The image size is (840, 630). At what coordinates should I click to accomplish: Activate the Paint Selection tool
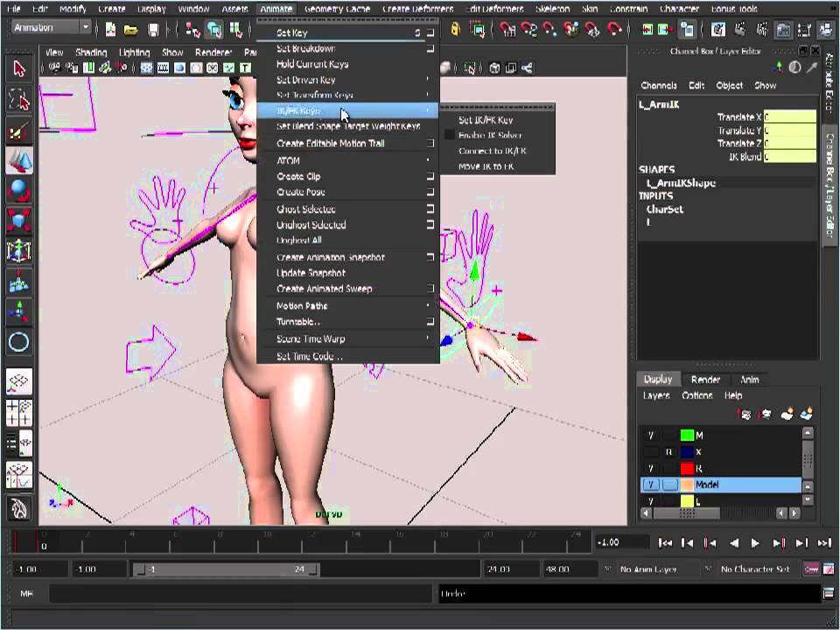tap(19, 130)
